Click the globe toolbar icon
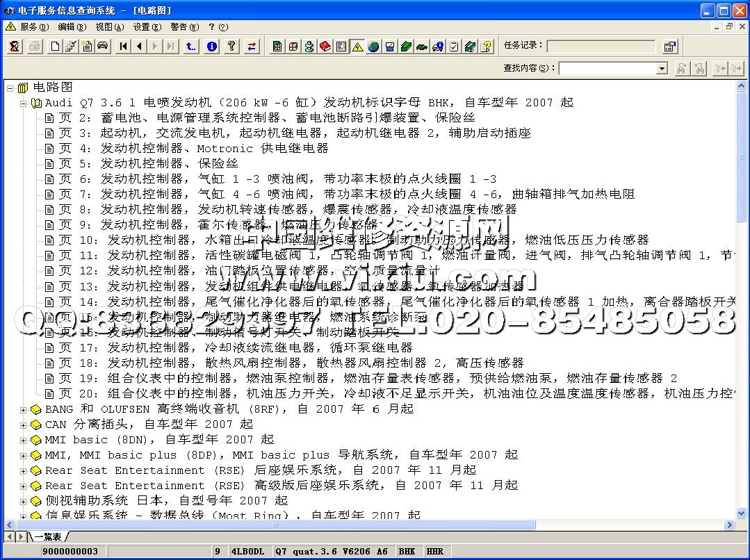The height and width of the screenshot is (560, 750). [373, 47]
